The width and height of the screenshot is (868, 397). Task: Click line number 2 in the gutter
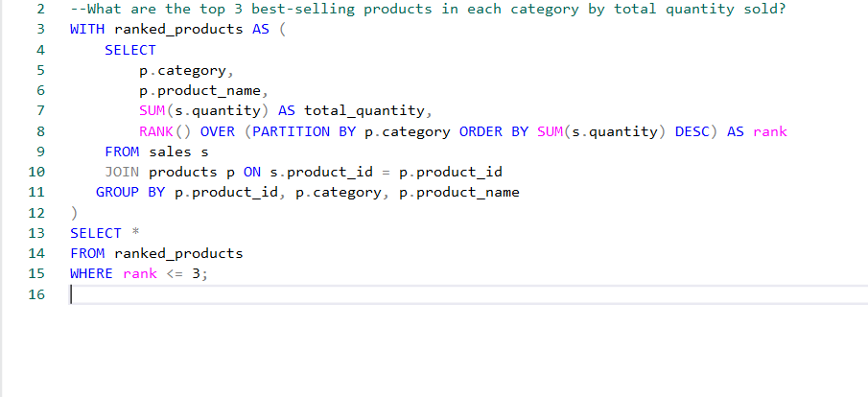point(40,10)
